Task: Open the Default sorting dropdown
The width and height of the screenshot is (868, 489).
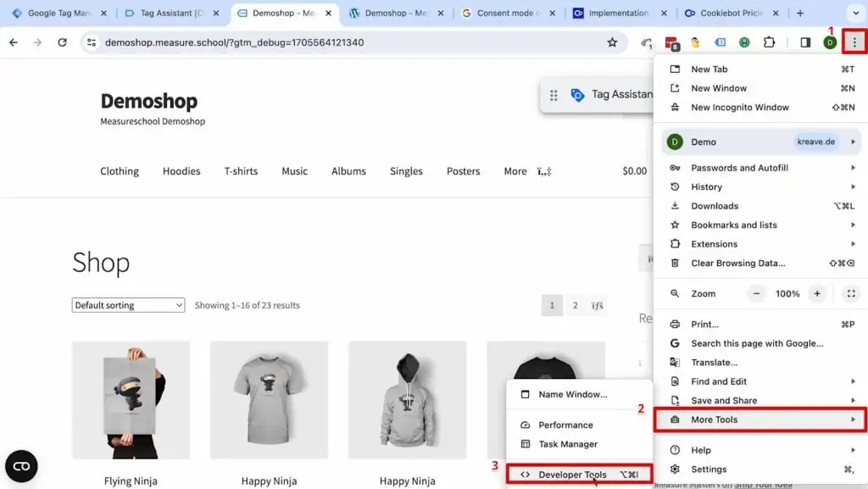Action: [x=127, y=304]
